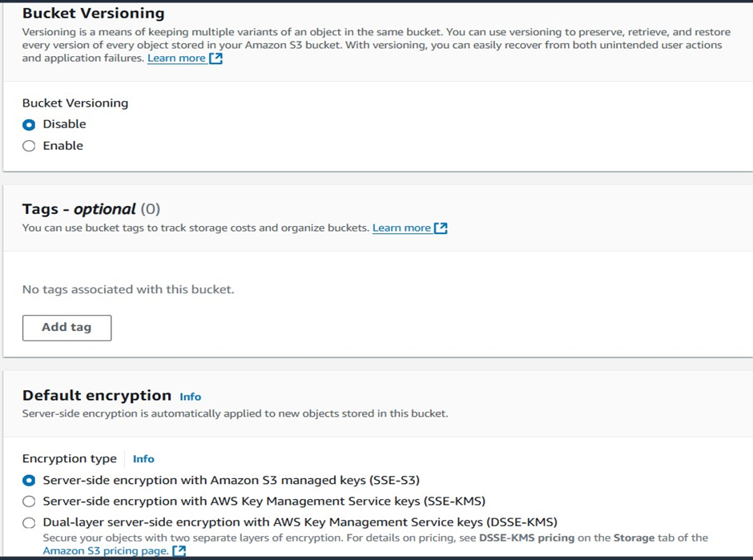This screenshot has width=753, height=560.
Task: Choose SSE-S3 managed keys encryption radio button
Action: (29, 481)
